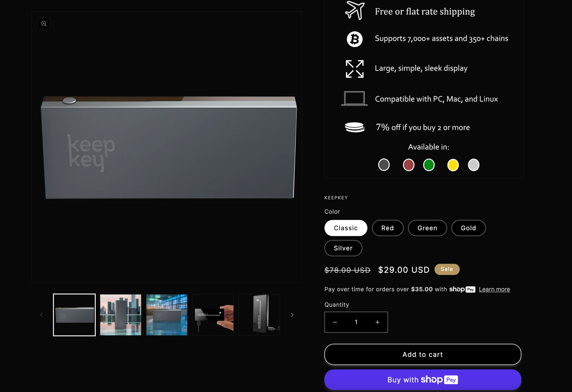Viewport: 572px width, 392px height.
Task: Click the stacked coins discount icon
Action: pos(354,127)
